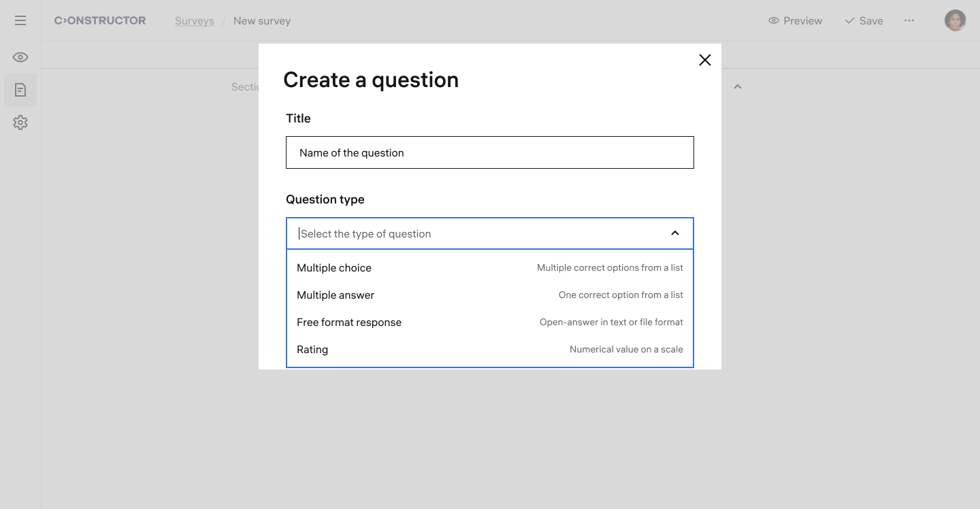The image size is (980, 509).
Task: Collapse the section using chevron arrow
Action: (x=737, y=87)
